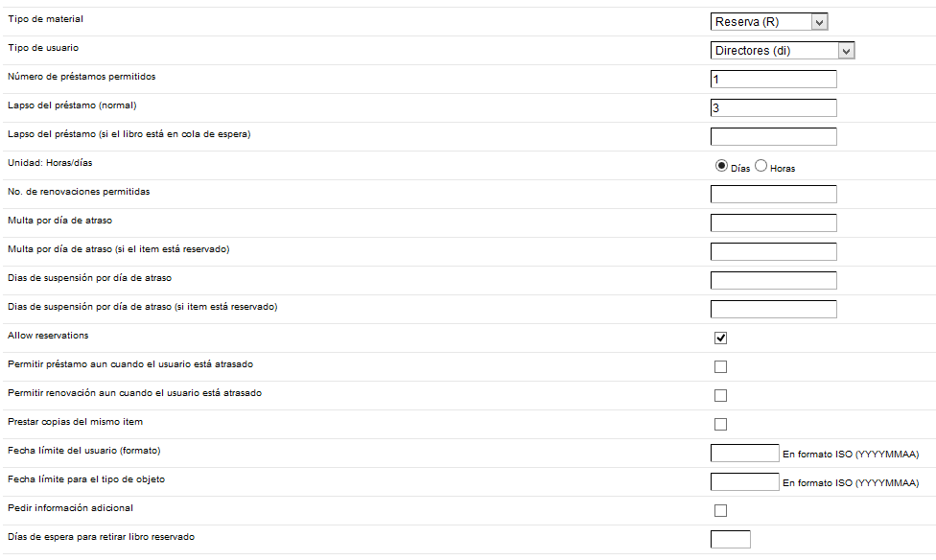Viewport: 936px width, 560px height.
Task: Click the Lapso del préstamo cola de espera field
Action: point(773,137)
